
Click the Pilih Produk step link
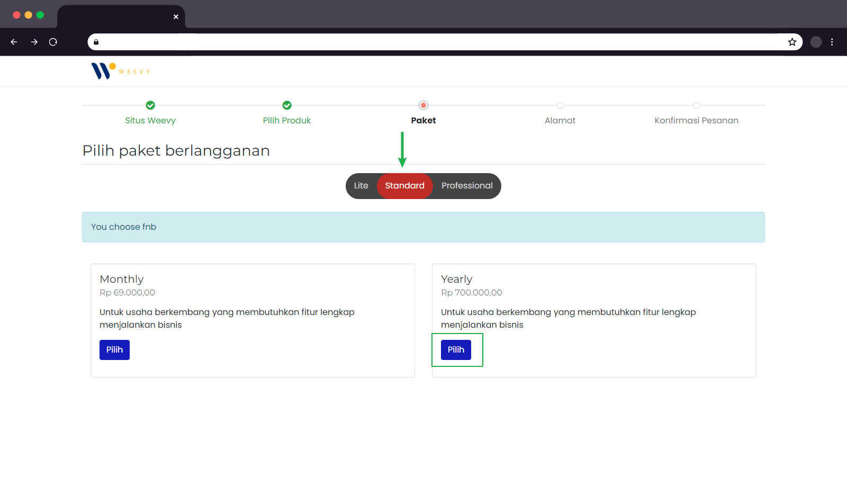pos(287,120)
